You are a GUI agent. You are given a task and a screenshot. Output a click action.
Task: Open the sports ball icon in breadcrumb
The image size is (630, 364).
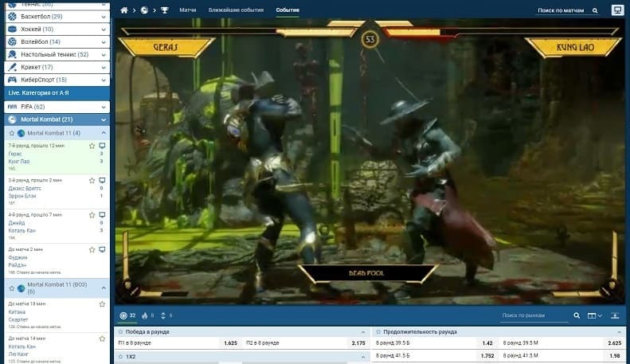(144, 10)
